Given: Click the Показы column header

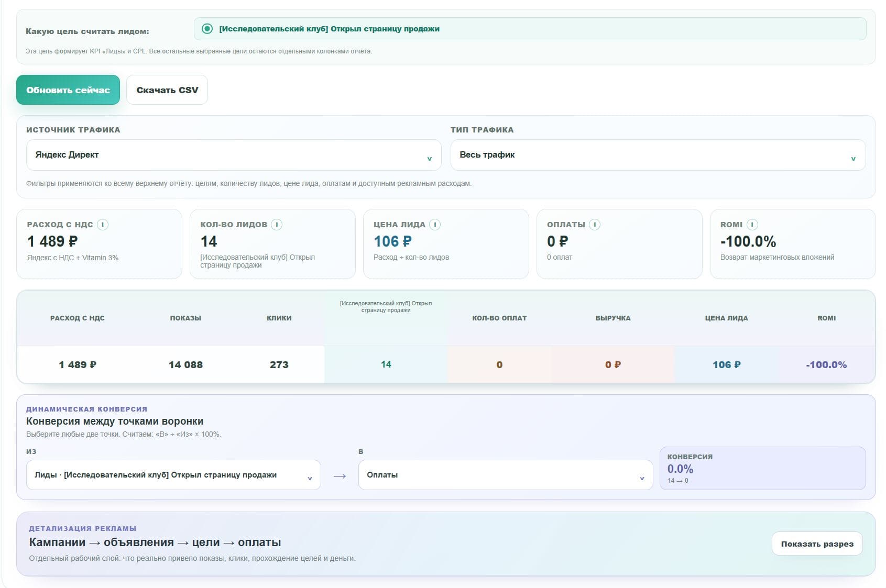Looking at the screenshot, I should 185,318.
